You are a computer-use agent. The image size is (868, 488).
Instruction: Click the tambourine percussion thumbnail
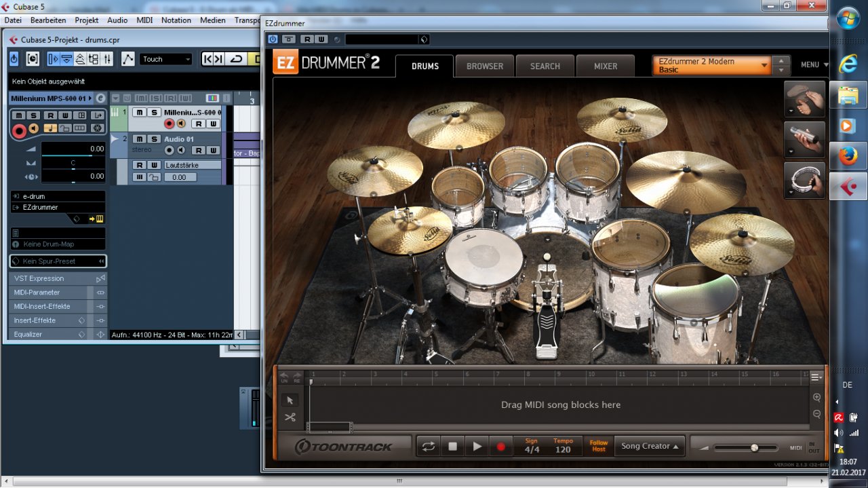(805, 181)
